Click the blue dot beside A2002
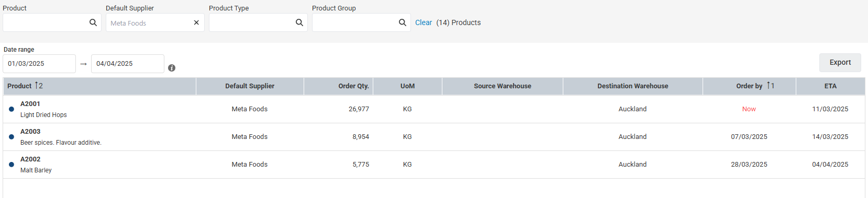This screenshot has width=868, height=198. pyautogui.click(x=12, y=165)
